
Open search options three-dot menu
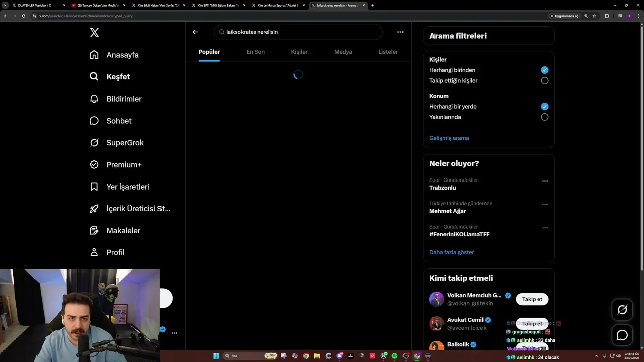tap(400, 32)
